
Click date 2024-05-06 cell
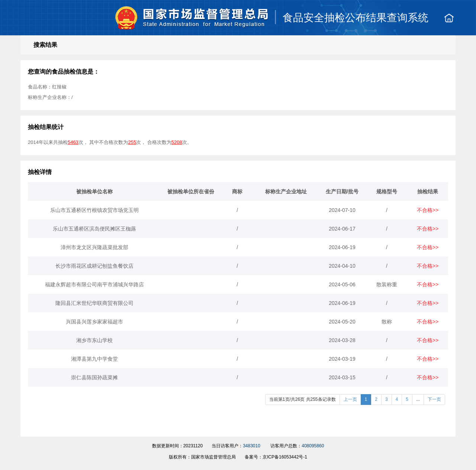click(342, 285)
